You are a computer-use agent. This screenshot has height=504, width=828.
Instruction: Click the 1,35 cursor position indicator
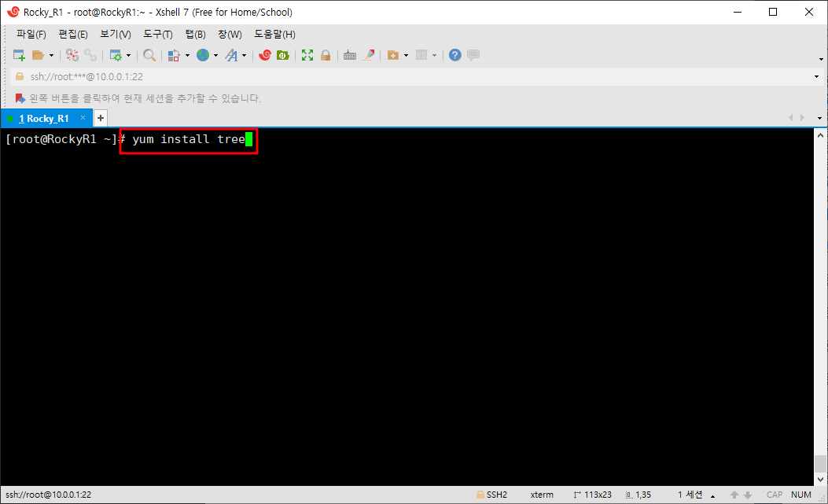(x=638, y=495)
